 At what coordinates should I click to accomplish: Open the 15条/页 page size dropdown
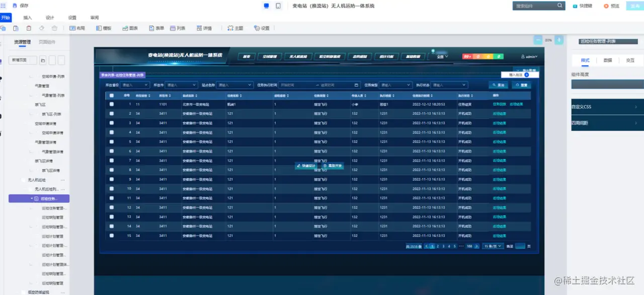tap(493, 246)
